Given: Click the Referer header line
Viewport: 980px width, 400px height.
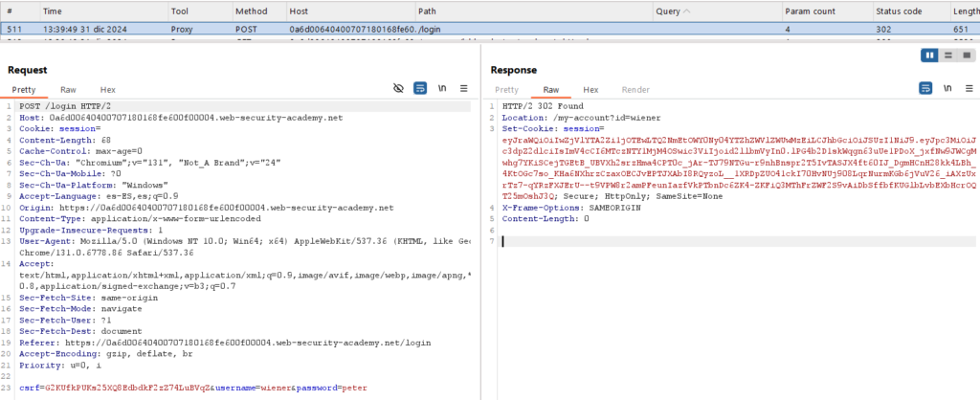Looking at the screenshot, I should tap(225, 343).
